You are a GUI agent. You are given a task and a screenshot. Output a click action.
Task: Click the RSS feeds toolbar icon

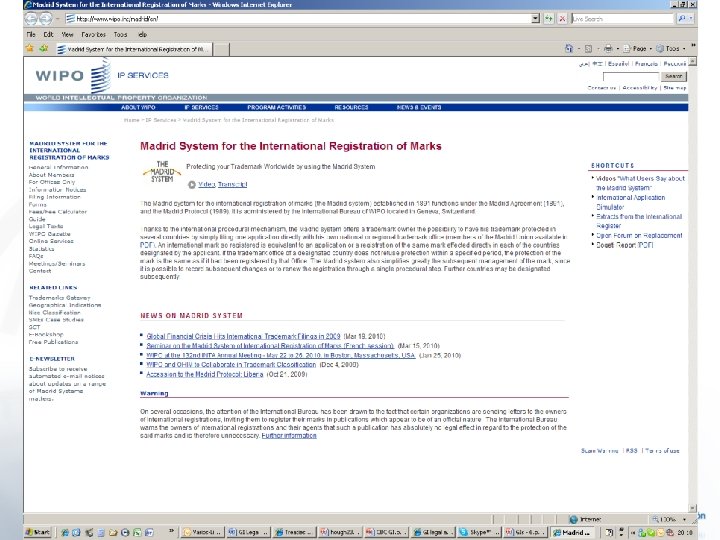588,48
